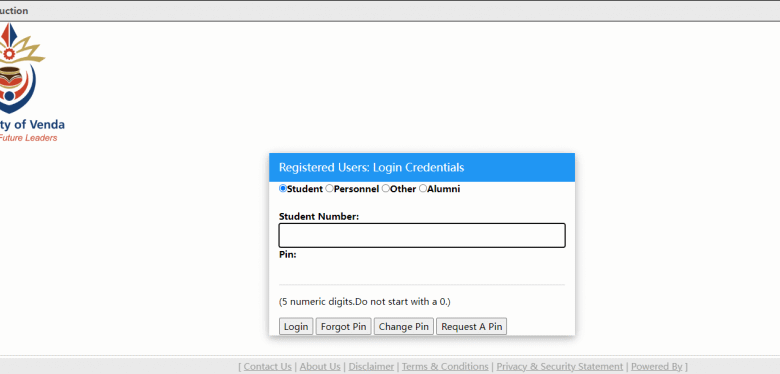Choose the Alumni radio option
Viewport: 780px width, 374px height.
coord(423,188)
